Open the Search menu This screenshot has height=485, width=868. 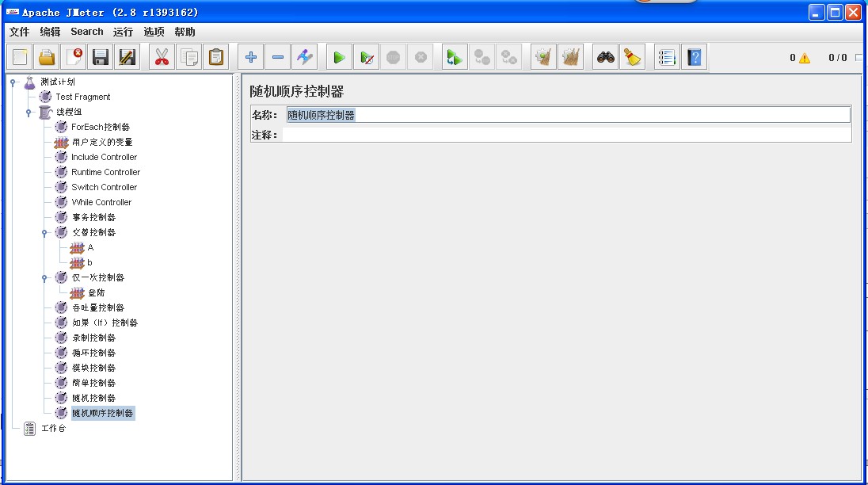87,32
